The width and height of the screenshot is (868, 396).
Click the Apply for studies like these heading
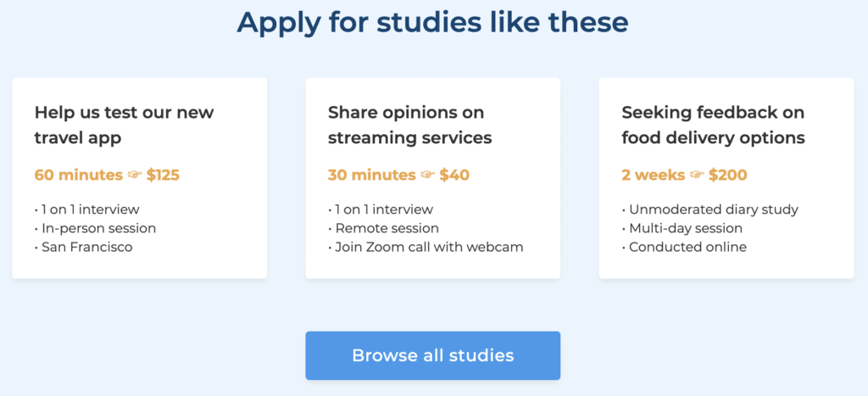[x=432, y=22]
